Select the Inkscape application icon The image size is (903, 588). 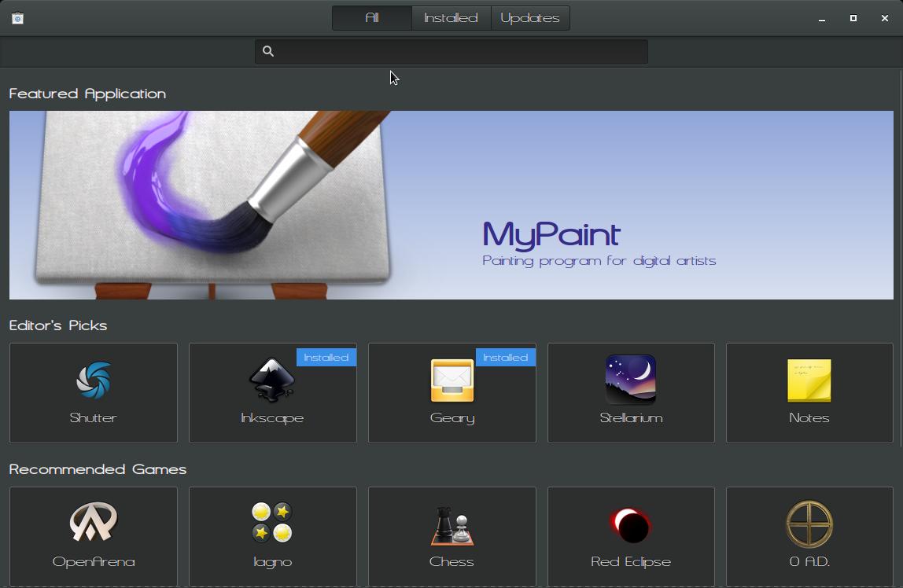(272, 380)
